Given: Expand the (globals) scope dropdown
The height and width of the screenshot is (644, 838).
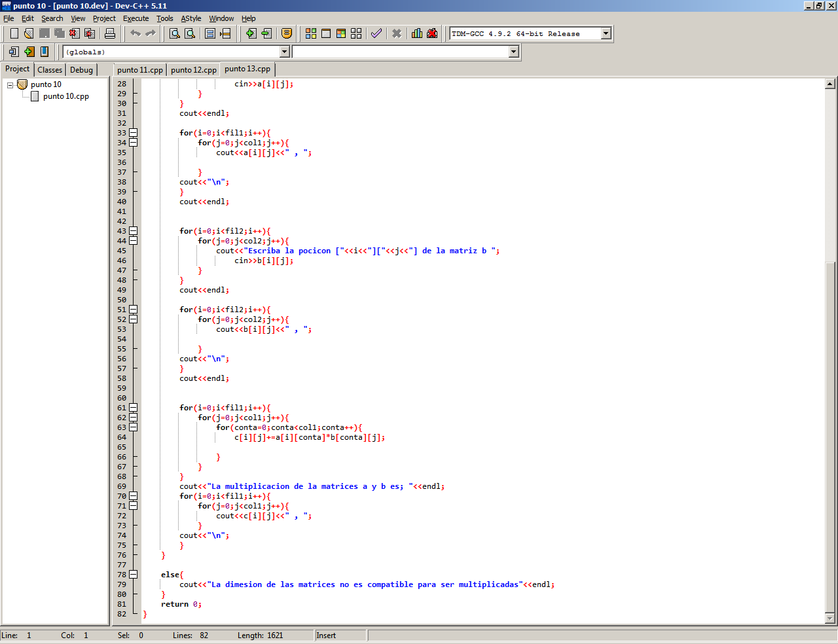Looking at the screenshot, I should click(284, 52).
